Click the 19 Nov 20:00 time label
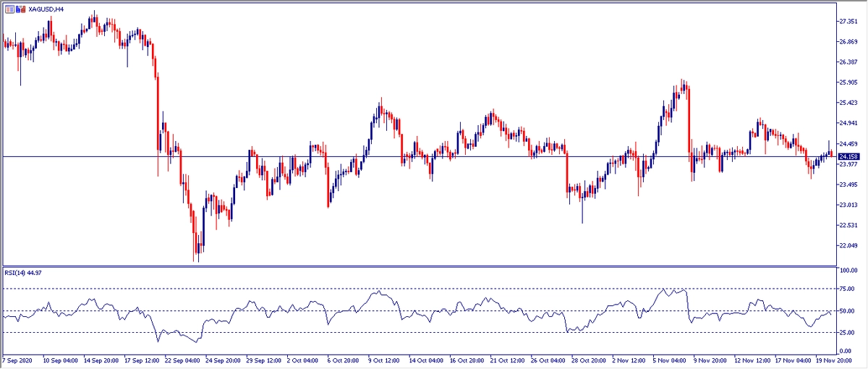This screenshot has width=868, height=369. click(835, 360)
